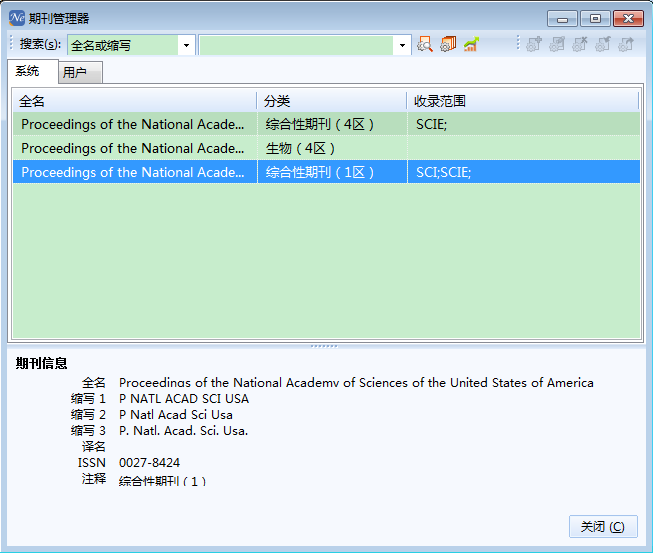Viewport: 653px width, 553px height.
Task: Click the fourth greyed-out toolbar icon on right
Action: (603, 45)
